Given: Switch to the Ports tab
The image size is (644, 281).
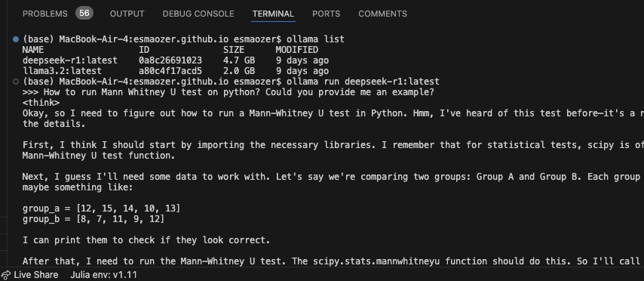Looking at the screenshot, I should point(326,14).
